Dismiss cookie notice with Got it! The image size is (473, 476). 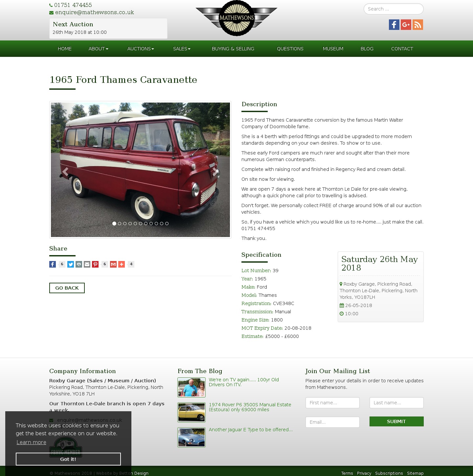pos(68,459)
